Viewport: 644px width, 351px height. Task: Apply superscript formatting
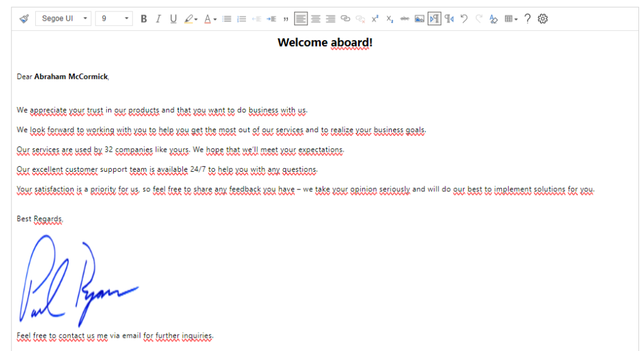[375, 18]
